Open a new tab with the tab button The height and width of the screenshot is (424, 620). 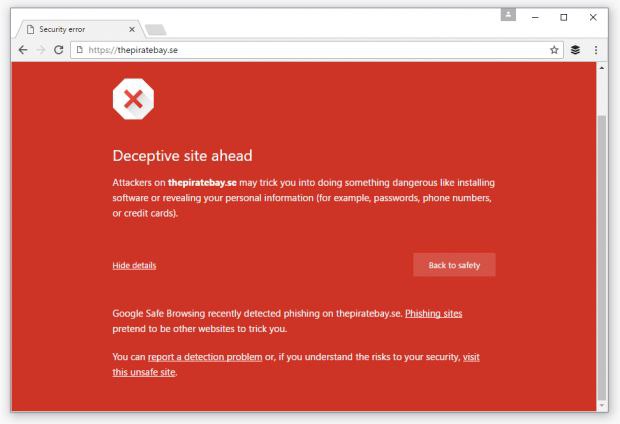pos(156,30)
